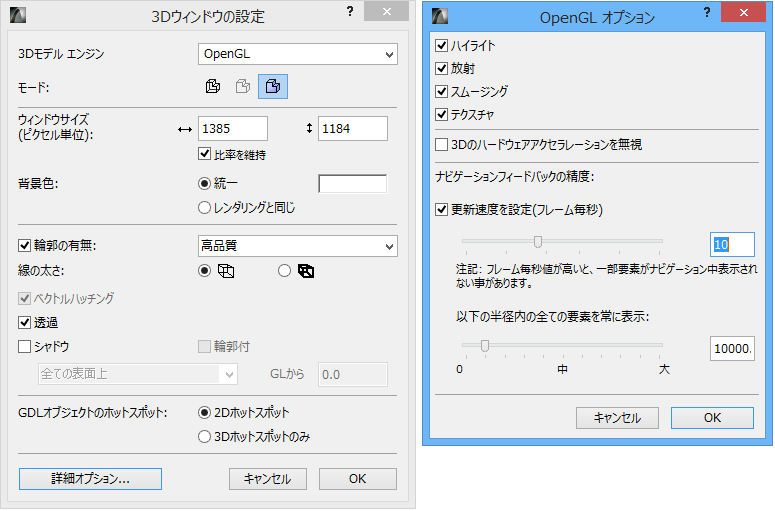Click the ArchiCAD icon in 3Dウィンドウの設定 title bar
The image size is (775, 511).
click(x=18, y=15)
